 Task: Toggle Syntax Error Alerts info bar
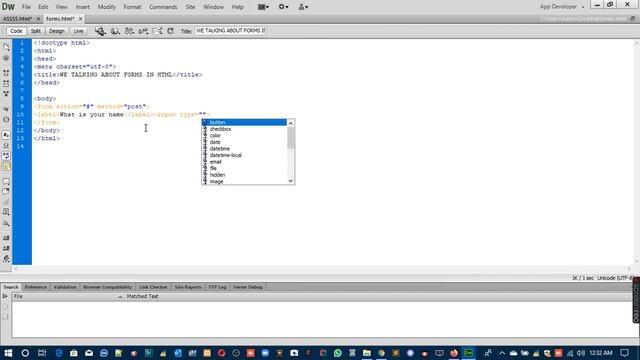tap(6, 167)
